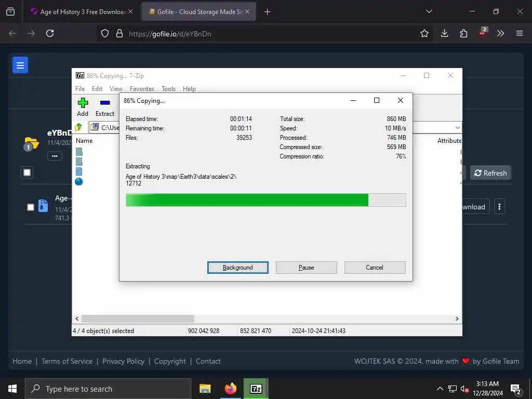532x399 pixels.
Task: Open the folder options ellipsis under eYBnDn
Action: 55,156
